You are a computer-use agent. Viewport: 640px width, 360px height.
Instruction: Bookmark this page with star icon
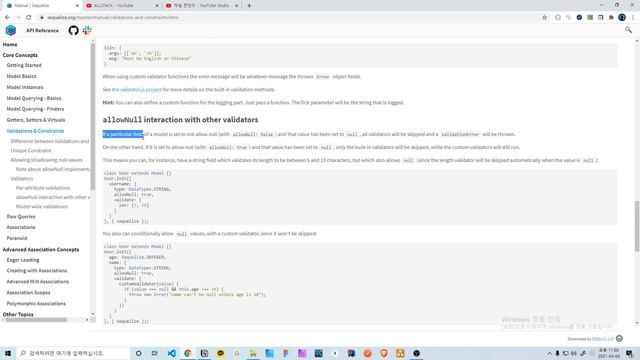click(544, 18)
